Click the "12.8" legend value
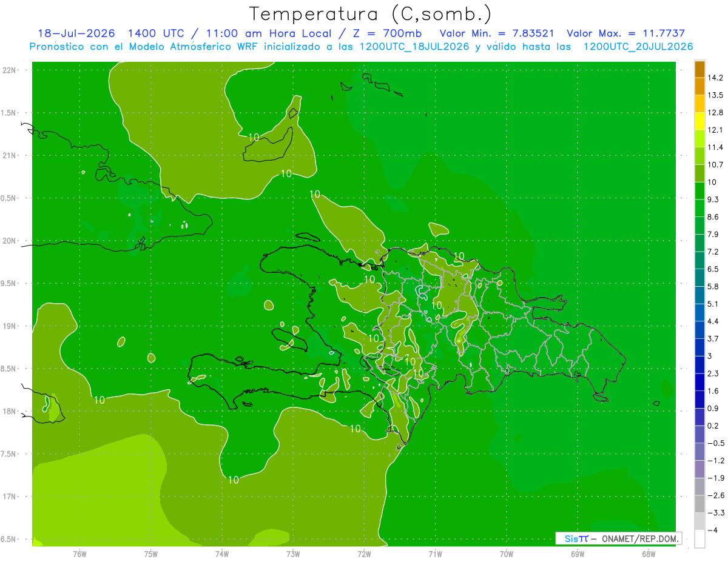 click(715, 113)
